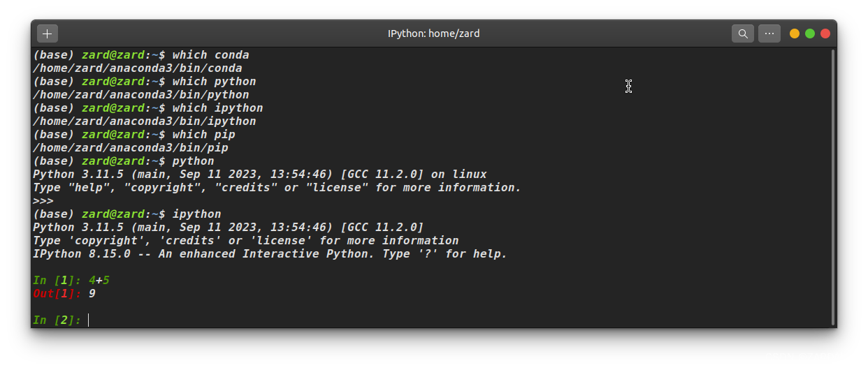Open the three-dots terminal menu
The height and width of the screenshot is (370, 868).
coord(769,34)
